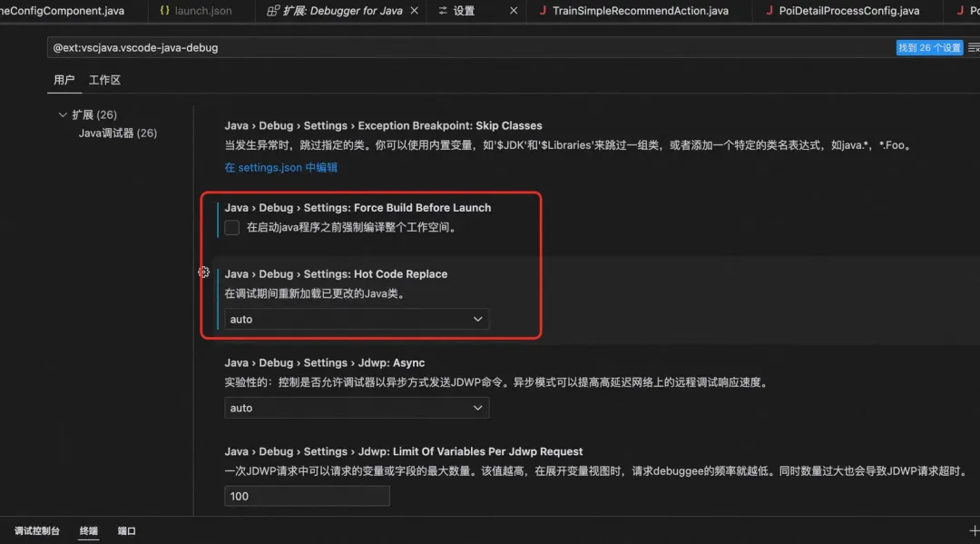Close the 设置 tab
Image resolution: width=980 pixels, height=544 pixels.
513,11
